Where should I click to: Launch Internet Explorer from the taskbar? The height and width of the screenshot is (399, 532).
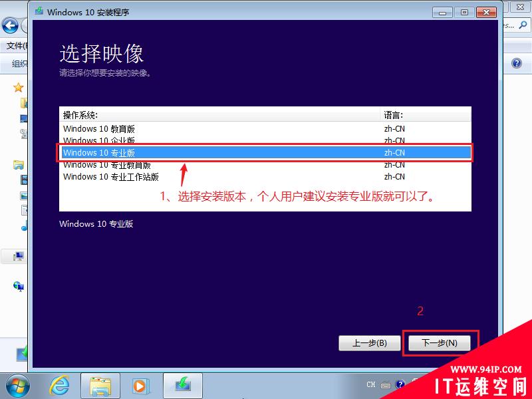pyautogui.click(x=59, y=386)
